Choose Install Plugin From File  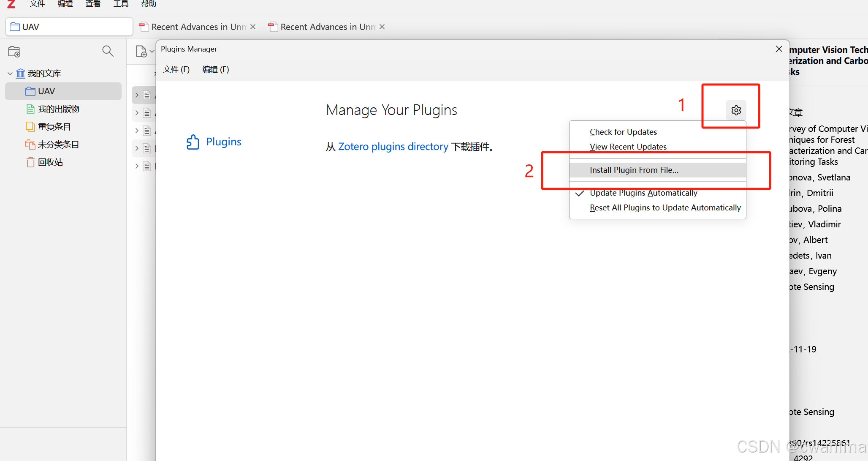[x=634, y=170]
